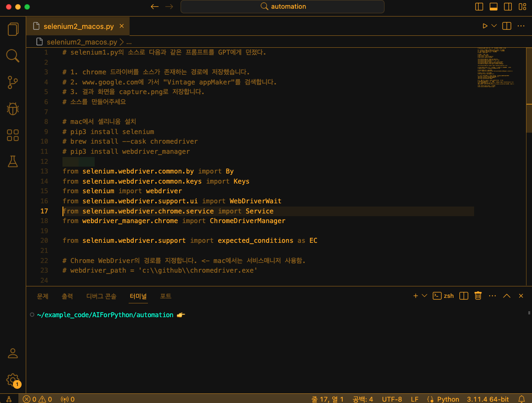Click the forwarded ports status item
The width and height of the screenshot is (532, 403).
67,399
